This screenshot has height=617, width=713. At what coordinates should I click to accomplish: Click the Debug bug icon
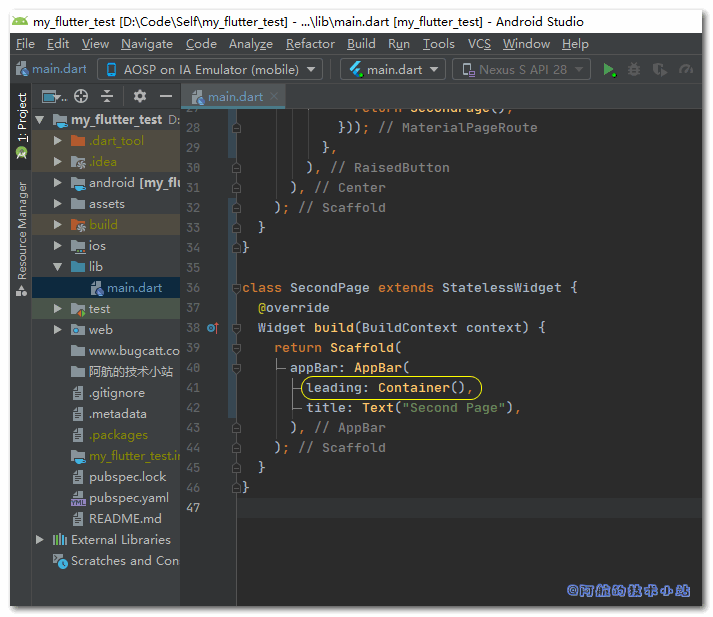pos(634,69)
